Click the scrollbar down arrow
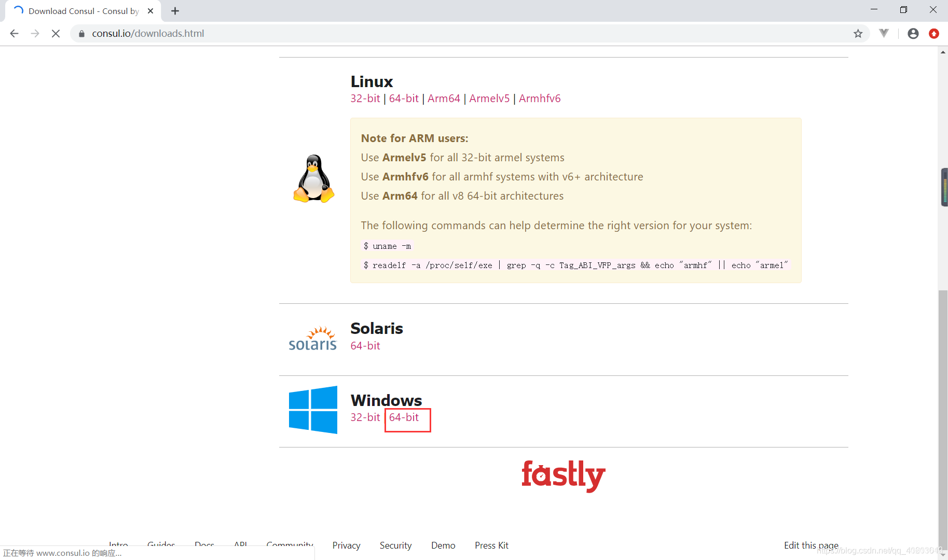This screenshot has height=560, width=948. [943, 555]
